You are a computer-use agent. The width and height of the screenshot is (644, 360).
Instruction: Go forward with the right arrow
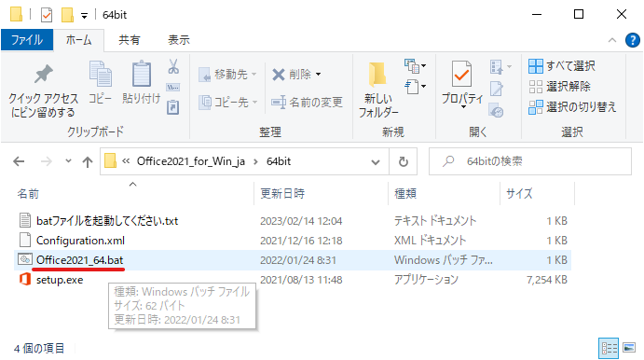[47, 161]
